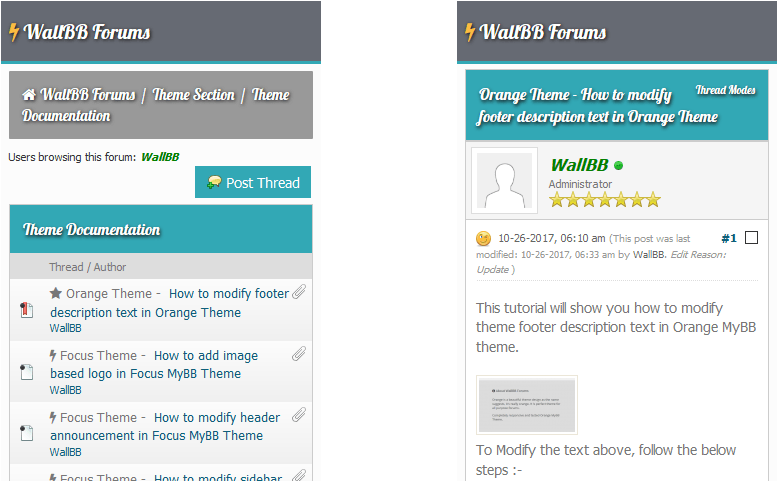Click the star icon before Orange Theme prefix
Image resolution: width=777 pixels, height=481 pixels.
(56, 293)
